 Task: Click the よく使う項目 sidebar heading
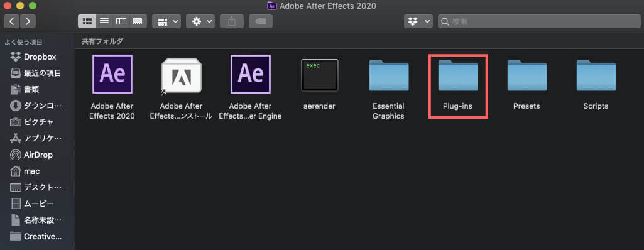pos(23,42)
